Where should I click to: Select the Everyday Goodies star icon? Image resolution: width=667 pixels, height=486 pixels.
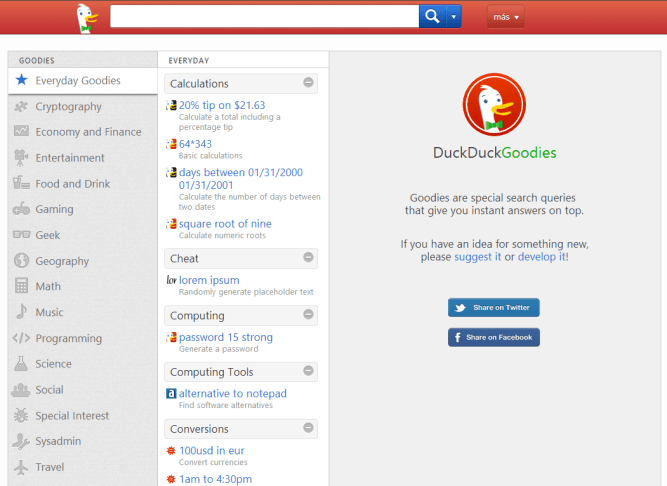[22, 80]
